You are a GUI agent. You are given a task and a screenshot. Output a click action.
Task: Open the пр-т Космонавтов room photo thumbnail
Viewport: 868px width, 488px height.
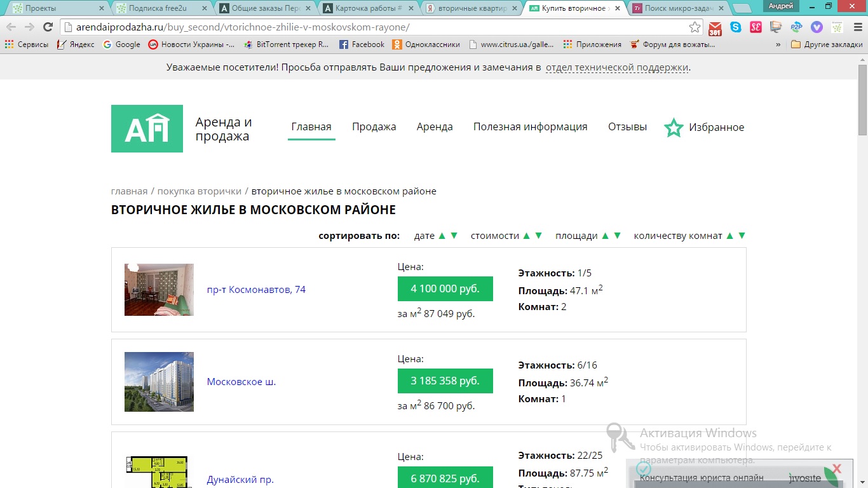click(159, 290)
